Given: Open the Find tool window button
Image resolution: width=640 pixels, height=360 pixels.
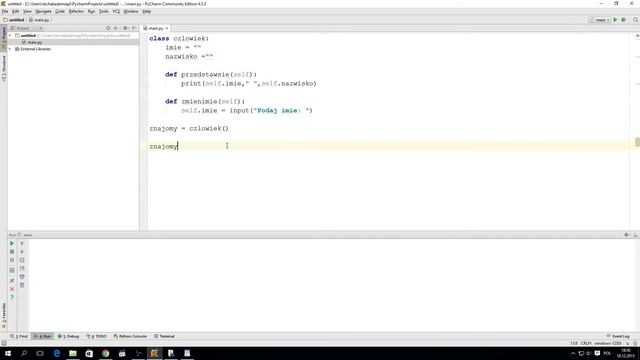Looking at the screenshot, I should (x=19, y=336).
